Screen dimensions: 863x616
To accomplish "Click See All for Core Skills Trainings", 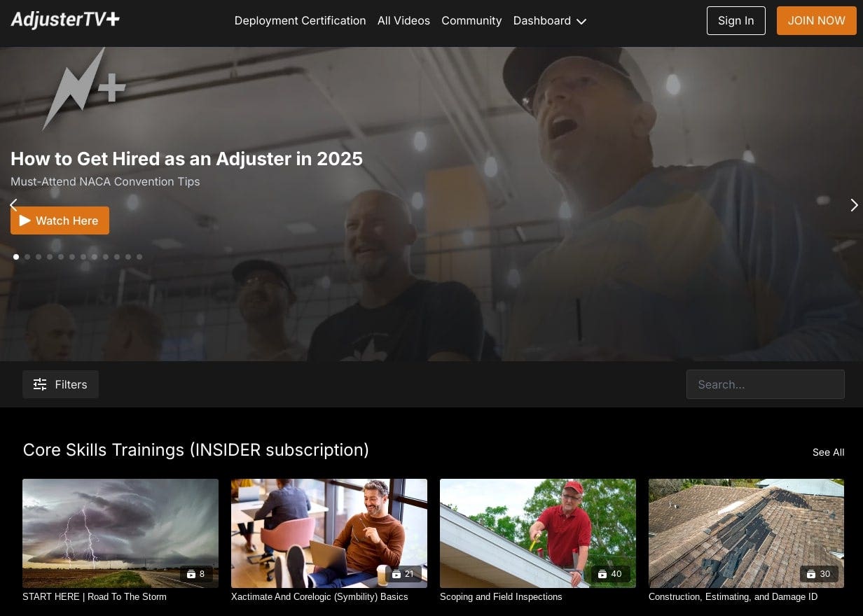I will [x=828, y=452].
